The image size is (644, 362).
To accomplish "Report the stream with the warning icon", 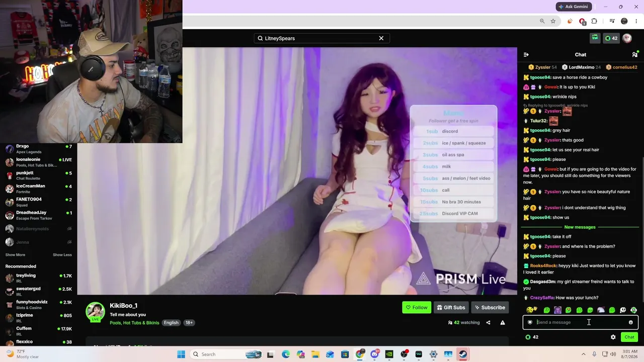I will (x=502, y=322).
